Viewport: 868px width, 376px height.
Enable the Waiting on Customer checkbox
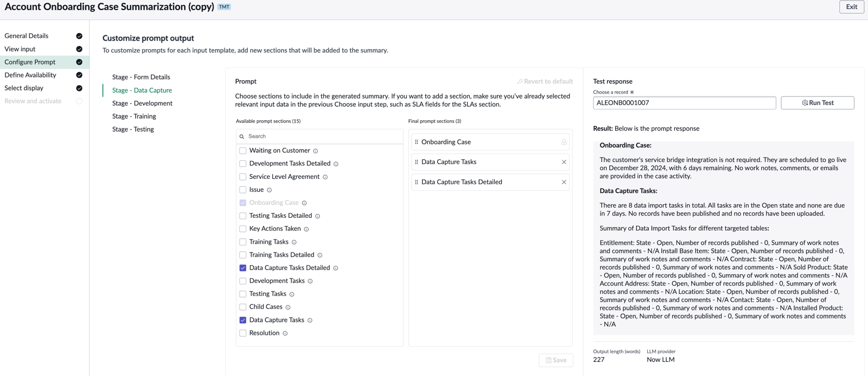coord(242,151)
